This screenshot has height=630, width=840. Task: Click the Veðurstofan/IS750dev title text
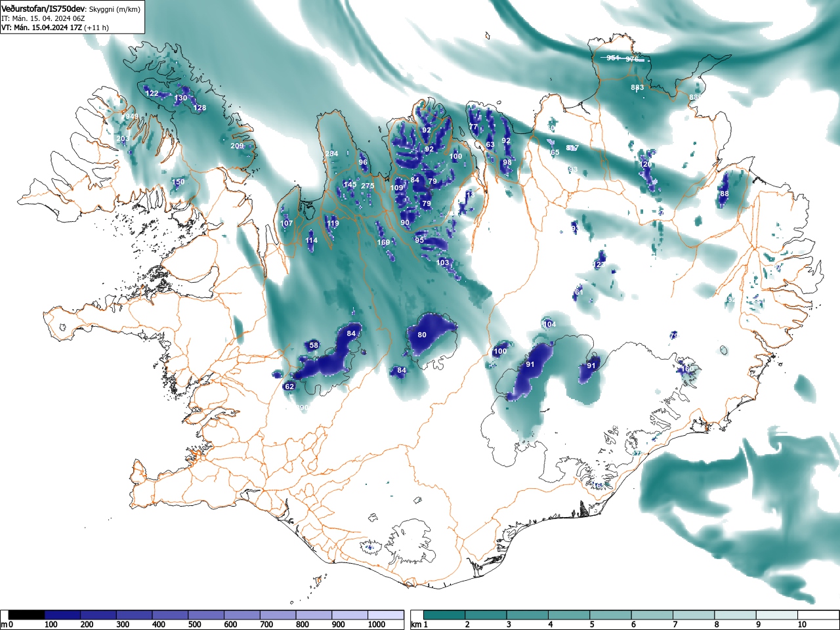pos(43,9)
